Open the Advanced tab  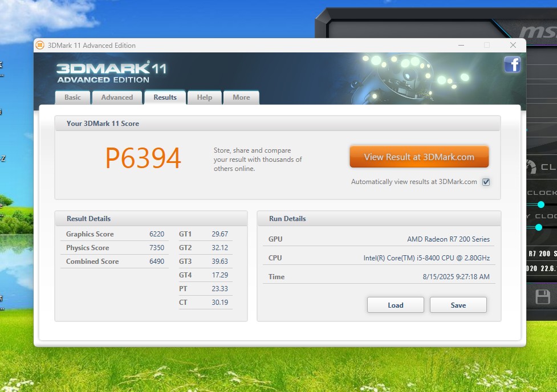(x=117, y=97)
